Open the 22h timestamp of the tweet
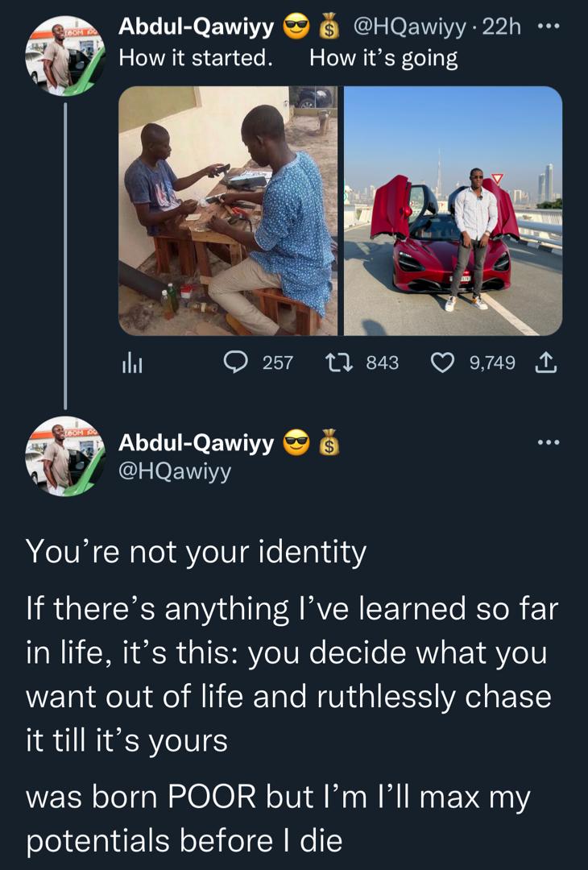 click(502, 27)
